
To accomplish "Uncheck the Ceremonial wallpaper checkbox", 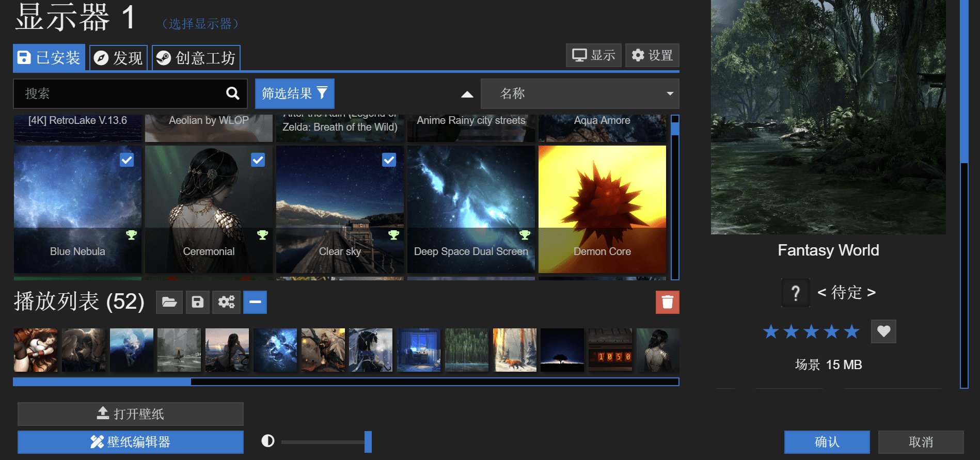I will (258, 160).
